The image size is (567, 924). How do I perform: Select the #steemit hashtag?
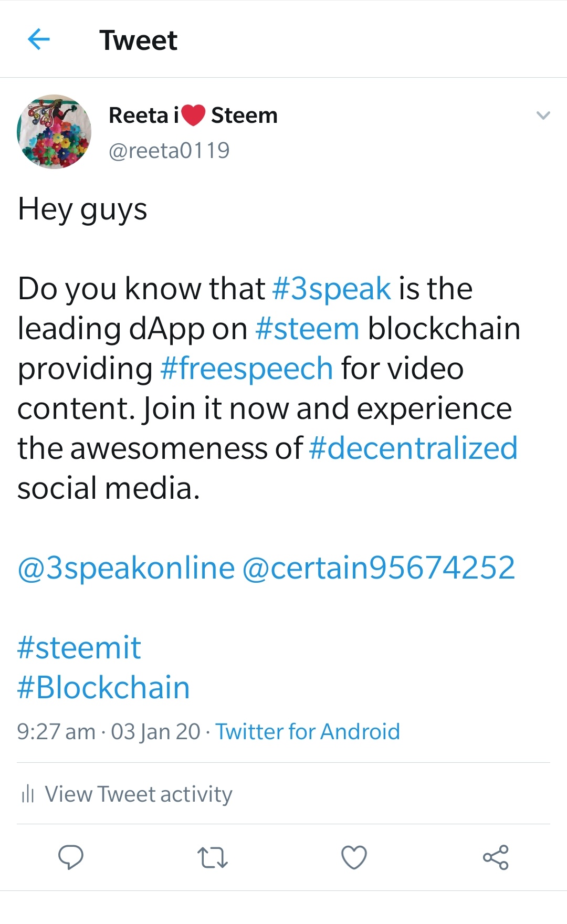[x=79, y=648]
